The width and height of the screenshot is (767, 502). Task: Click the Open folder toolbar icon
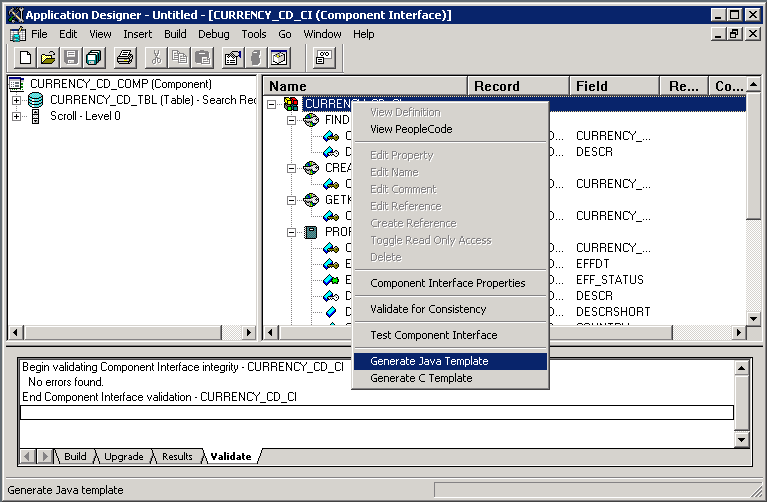[x=48, y=58]
